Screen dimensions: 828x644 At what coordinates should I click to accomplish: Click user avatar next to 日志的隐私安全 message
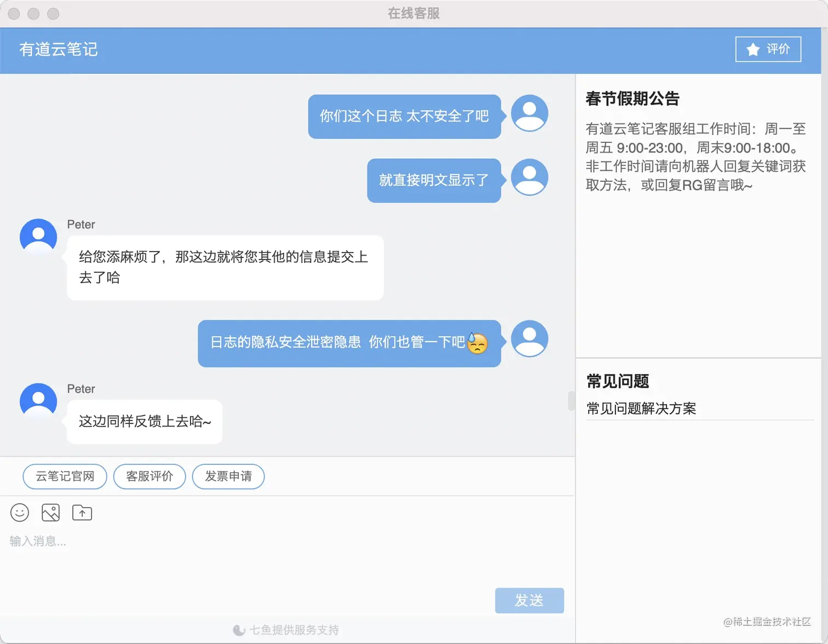530,339
